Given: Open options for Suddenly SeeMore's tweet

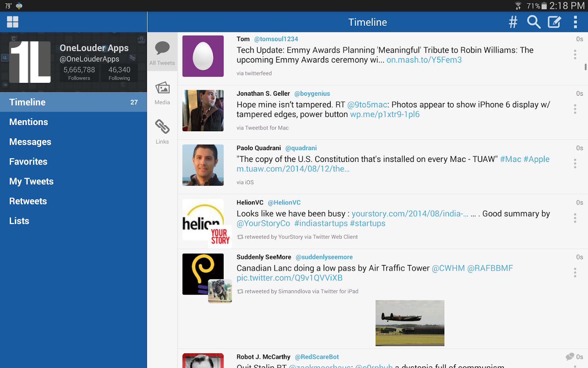Looking at the screenshot, I should pos(575,272).
